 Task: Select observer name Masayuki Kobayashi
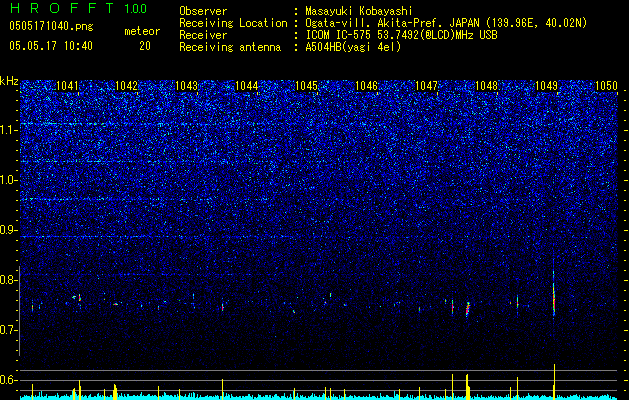359,11
